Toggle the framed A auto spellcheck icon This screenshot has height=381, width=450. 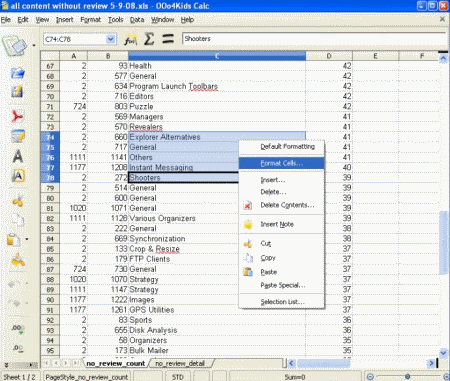[18, 176]
